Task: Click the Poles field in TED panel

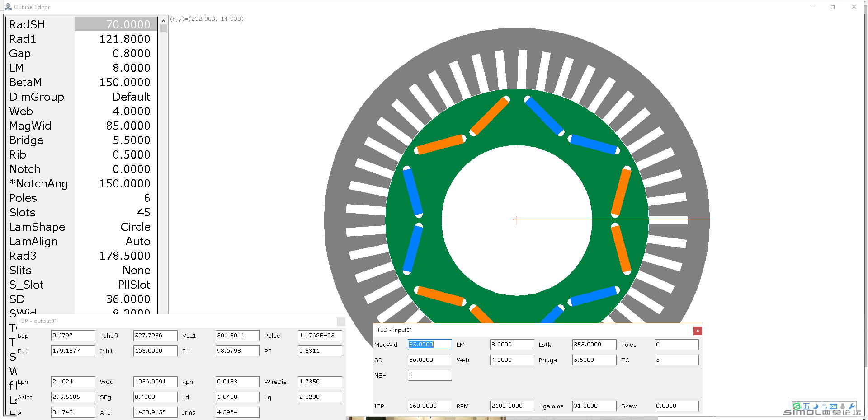Action: [676, 345]
